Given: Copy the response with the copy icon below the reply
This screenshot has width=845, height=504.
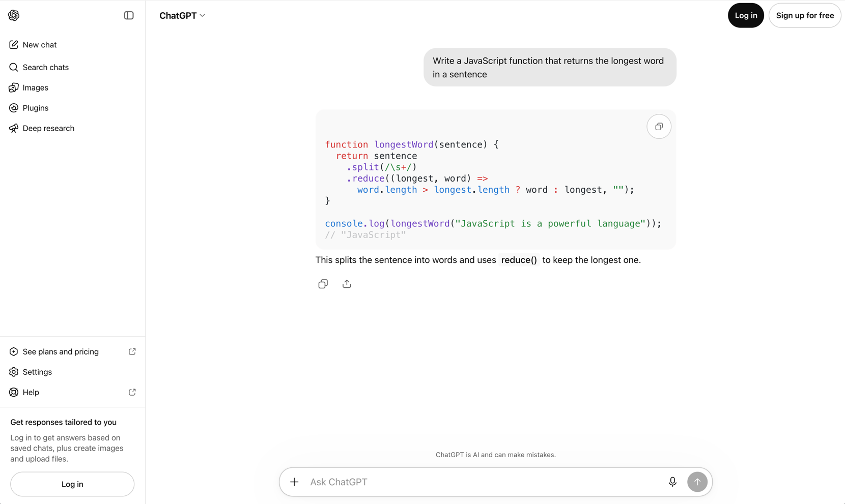Looking at the screenshot, I should [323, 284].
